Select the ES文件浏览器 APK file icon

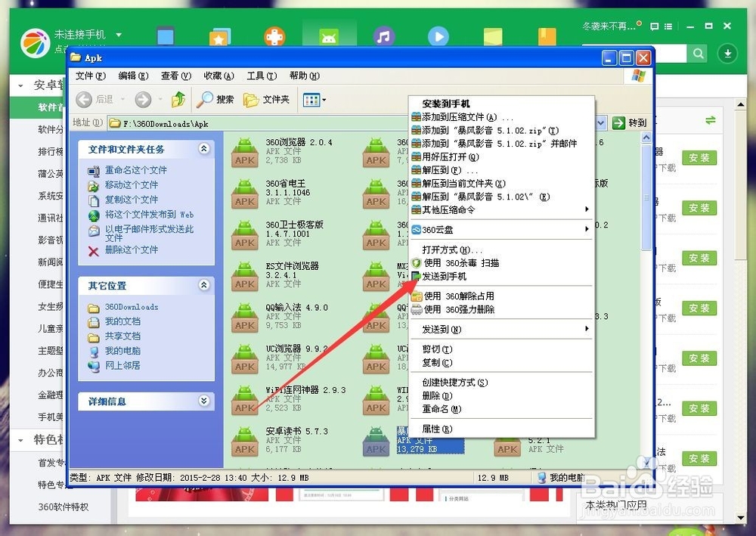pos(245,276)
